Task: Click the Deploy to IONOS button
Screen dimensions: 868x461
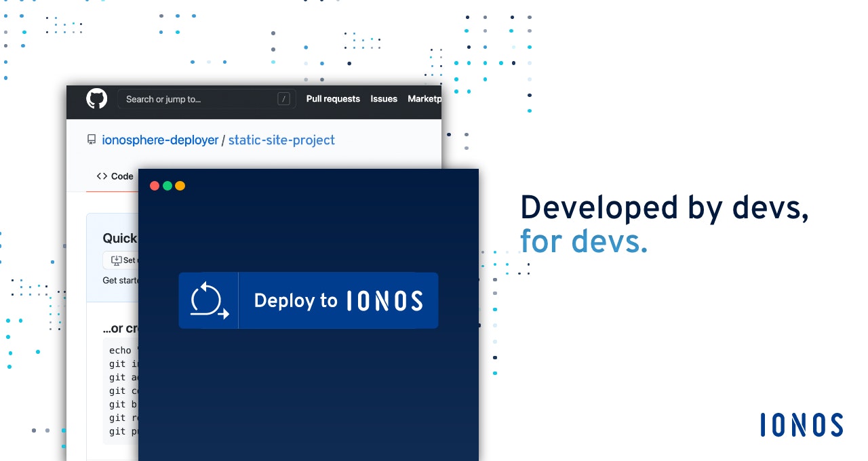Action: pyautogui.click(x=309, y=300)
